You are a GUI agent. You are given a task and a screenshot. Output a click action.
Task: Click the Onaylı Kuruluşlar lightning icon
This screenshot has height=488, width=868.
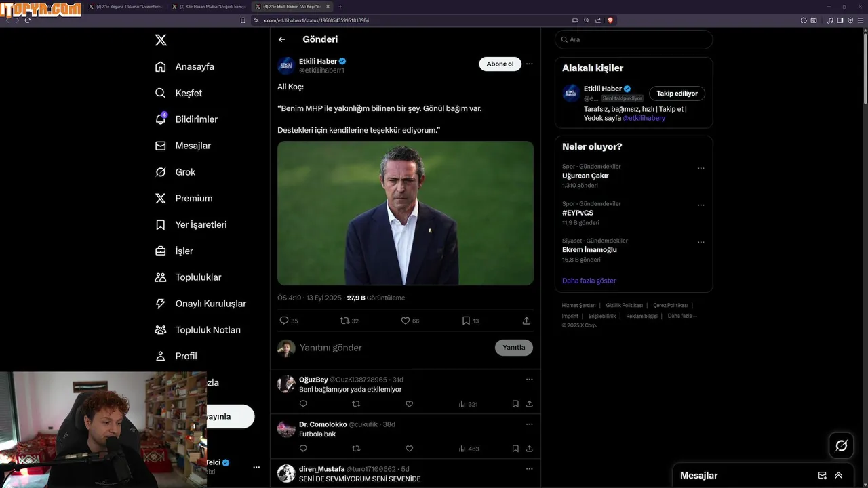point(161,304)
